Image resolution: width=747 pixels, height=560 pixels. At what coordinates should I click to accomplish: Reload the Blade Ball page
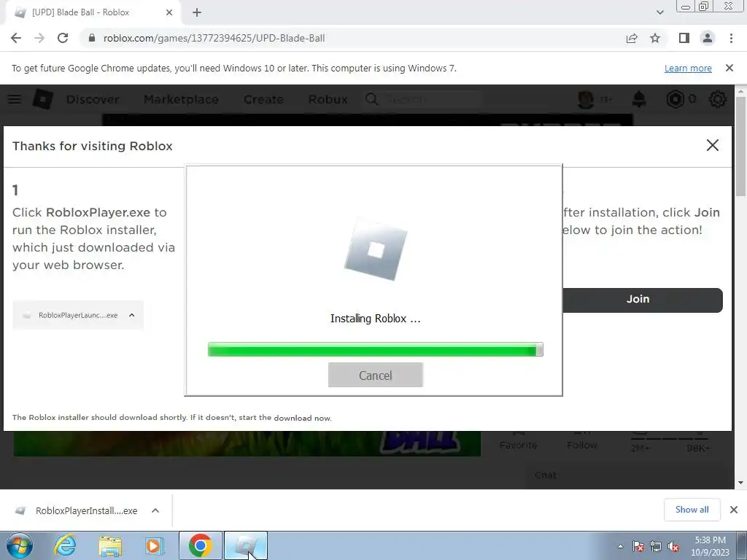pyautogui.click(x=63, y=38)
